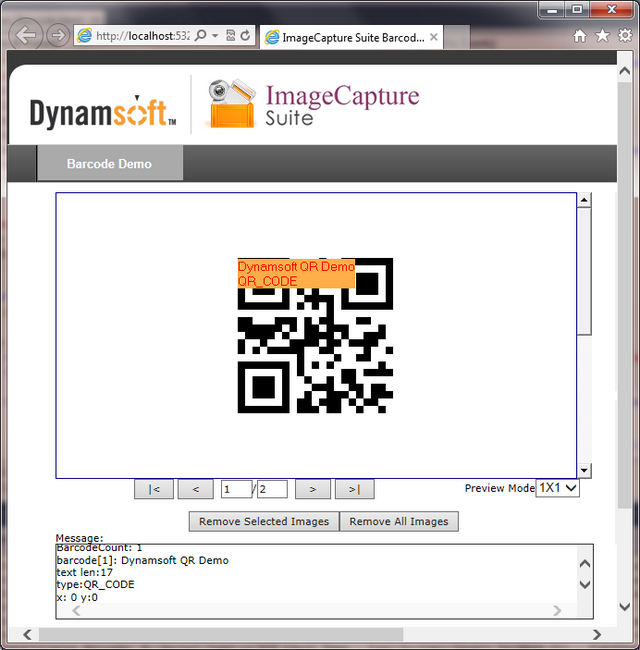The width and height of the screenshot is (640, 650).
Task: Toggle the compatibility view icon
Action: pos(230,36)
